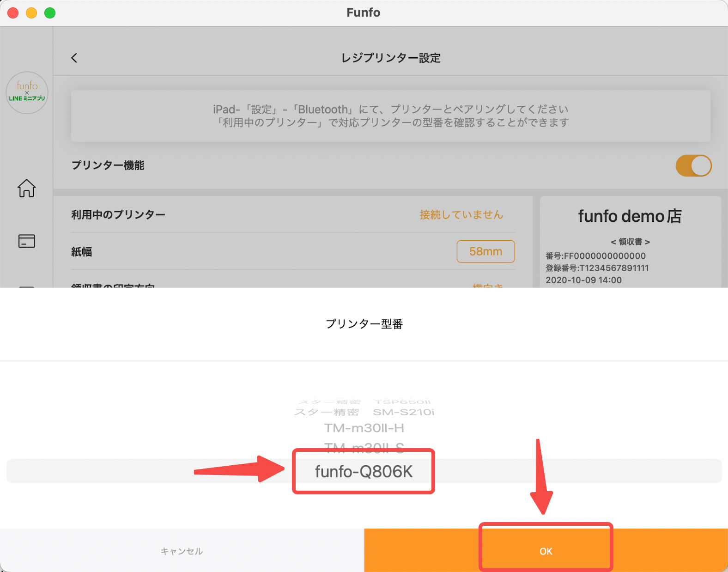Screen dimensions: 728x572
Task: Pick スター精密 SM-S210i printer model
Action: 364,412
